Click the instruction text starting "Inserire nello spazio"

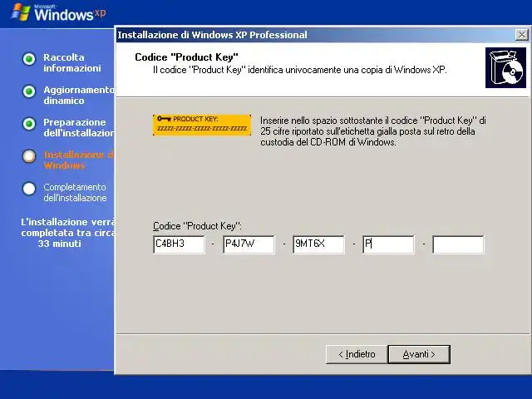coord(373,131)
